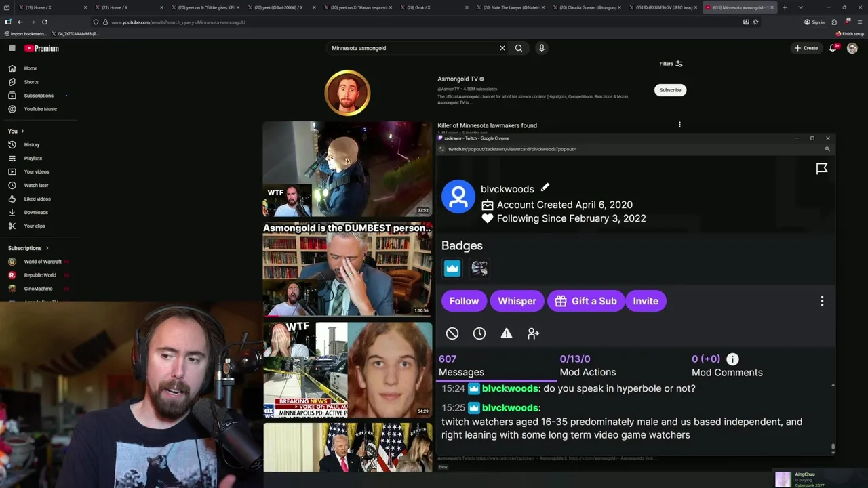Open the YouTube hamburger guide menu
Screen dimensions: 868x488
pos(12,48)
